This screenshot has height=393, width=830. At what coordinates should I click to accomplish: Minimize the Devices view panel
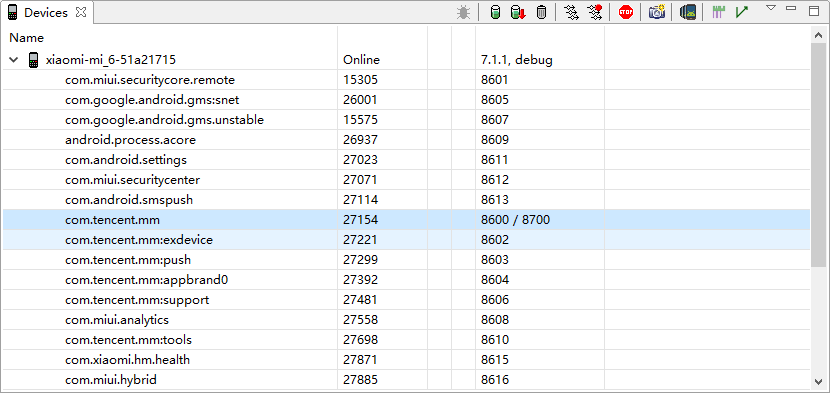pyautogui.click(x=791, y=8)
